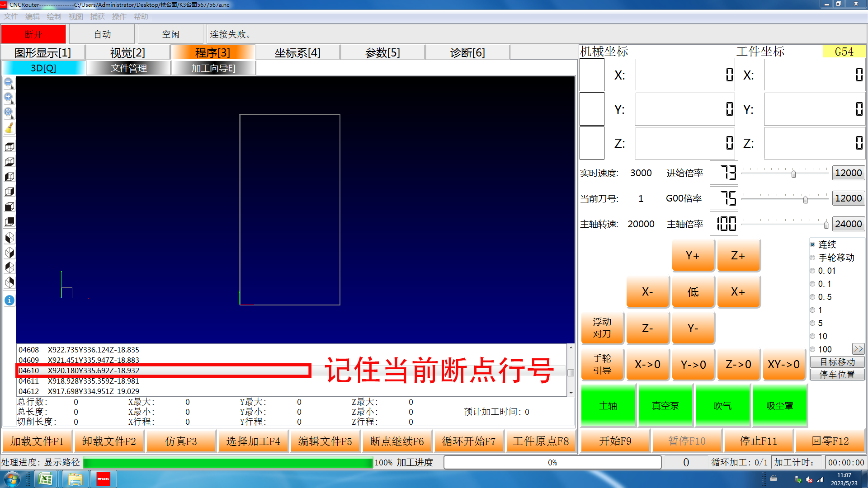Click the zoom-to-fit magnifier icon

9,113
